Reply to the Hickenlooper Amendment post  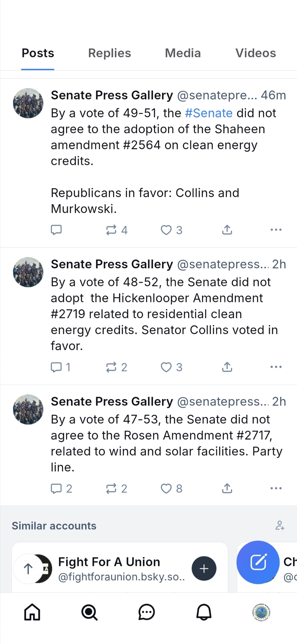(x=56, y=367)
